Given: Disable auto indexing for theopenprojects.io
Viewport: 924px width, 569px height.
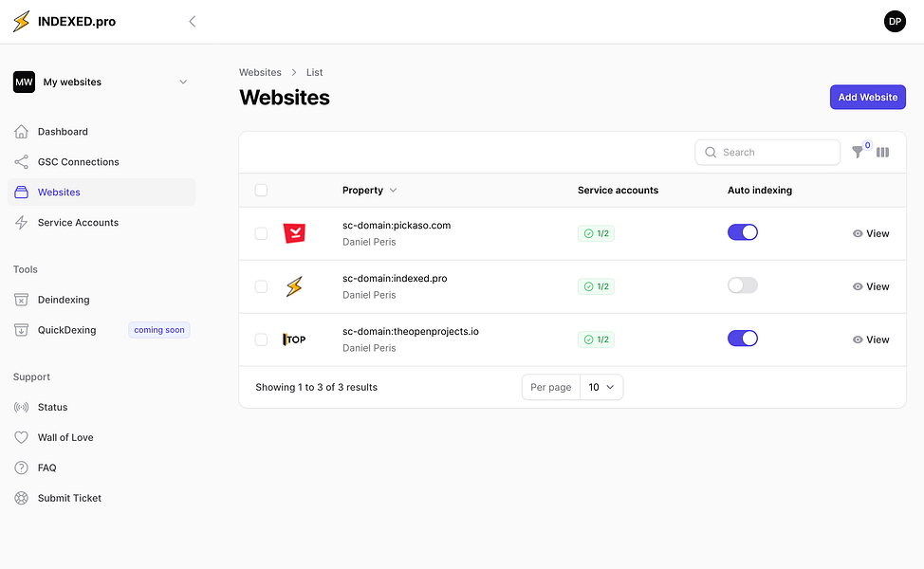Looking at the screenshot, I should [743, 339].
